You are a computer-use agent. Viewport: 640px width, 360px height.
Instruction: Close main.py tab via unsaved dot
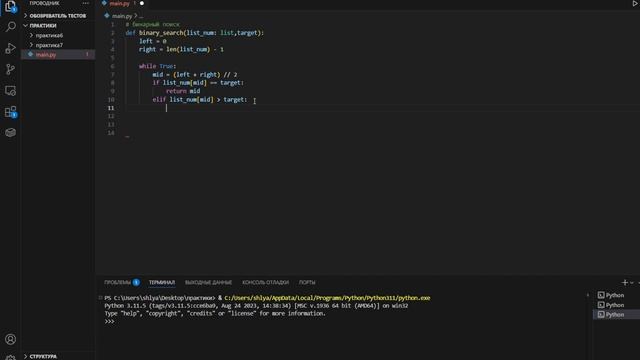[142, 3]
